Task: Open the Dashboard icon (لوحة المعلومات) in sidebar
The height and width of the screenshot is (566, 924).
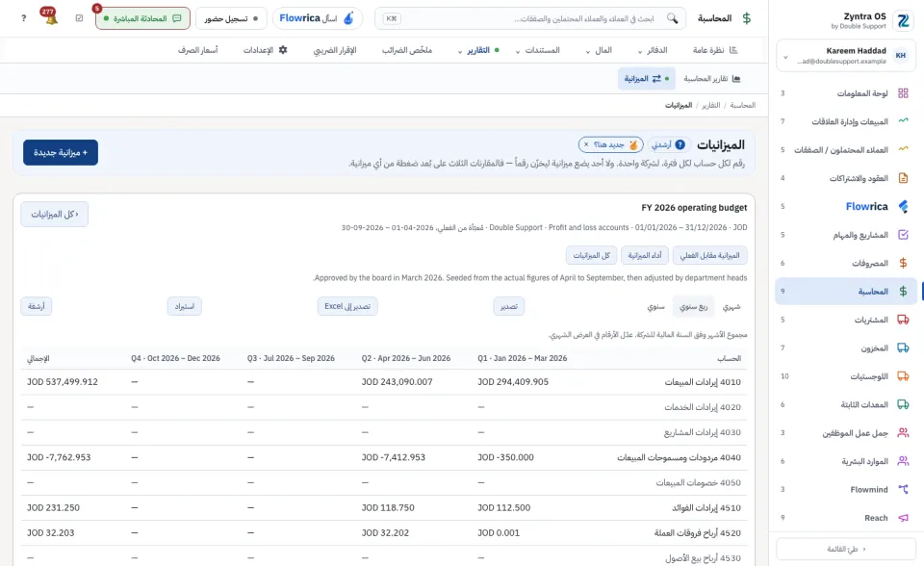Action: [903, 93]
